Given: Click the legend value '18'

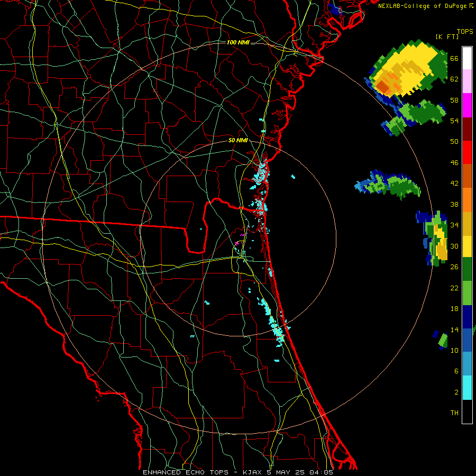Looking at the screenshot, I should point(454,309).
